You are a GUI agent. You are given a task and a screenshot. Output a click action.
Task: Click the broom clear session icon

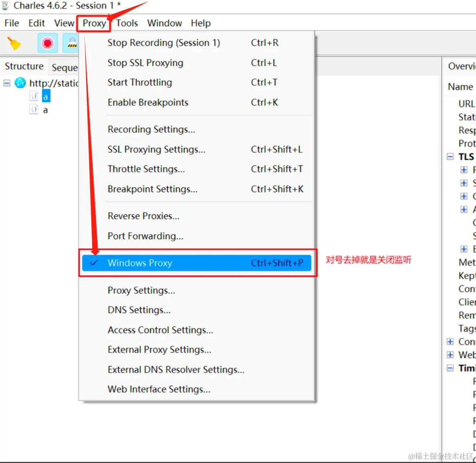click(x=13, y=43)
